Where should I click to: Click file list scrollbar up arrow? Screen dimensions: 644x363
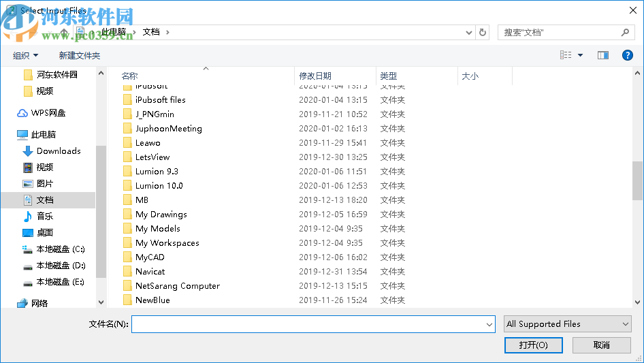[x=637, y=73]
